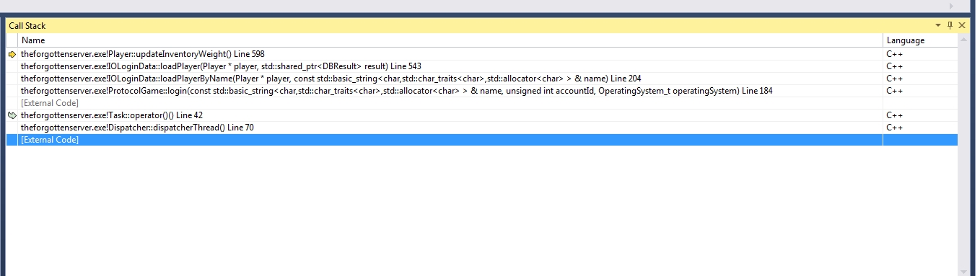Click the C++ language cell for dispatcherThread

921,128
